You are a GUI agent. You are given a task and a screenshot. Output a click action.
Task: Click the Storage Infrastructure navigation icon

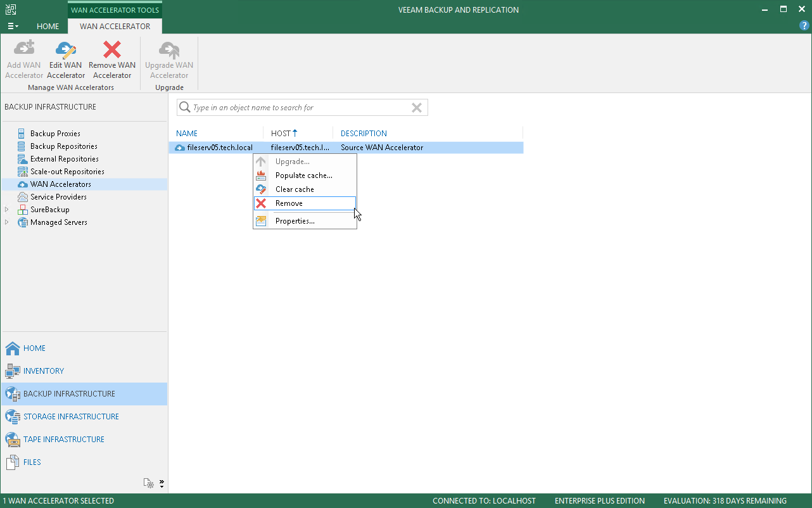pos(13,417)
